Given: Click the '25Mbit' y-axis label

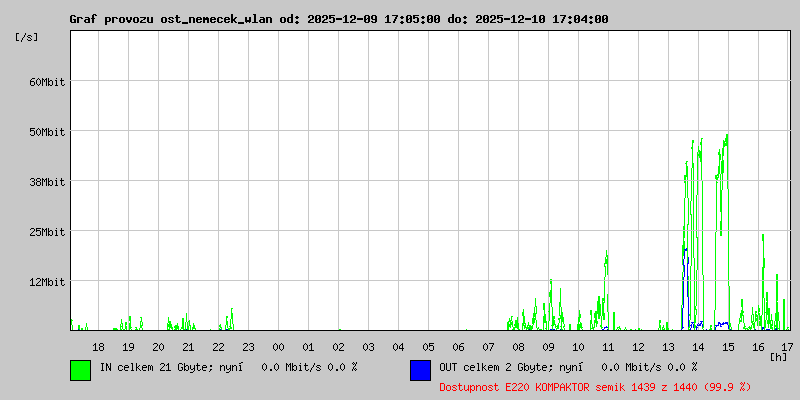Looking at the screenshot, I should tap(47, 232).
